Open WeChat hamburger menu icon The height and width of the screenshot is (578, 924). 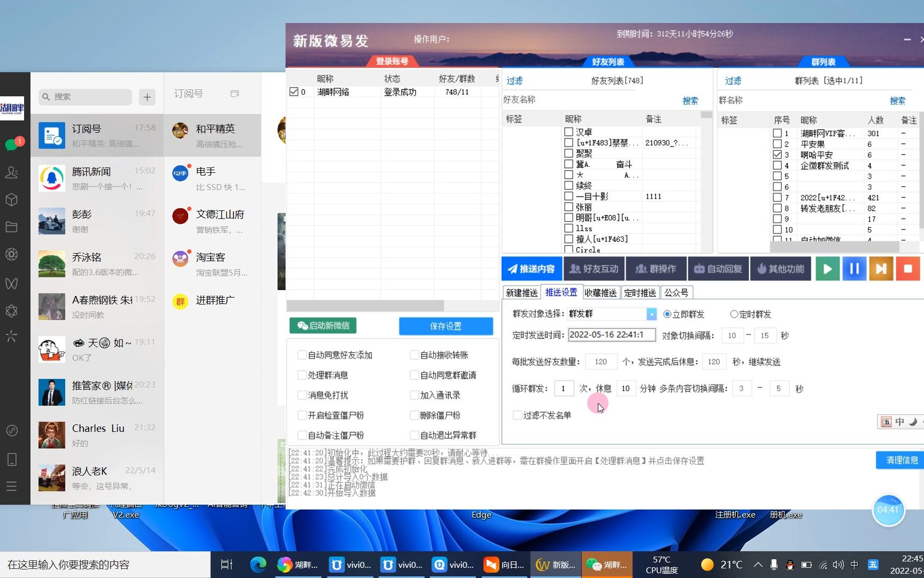pos(12,486)
